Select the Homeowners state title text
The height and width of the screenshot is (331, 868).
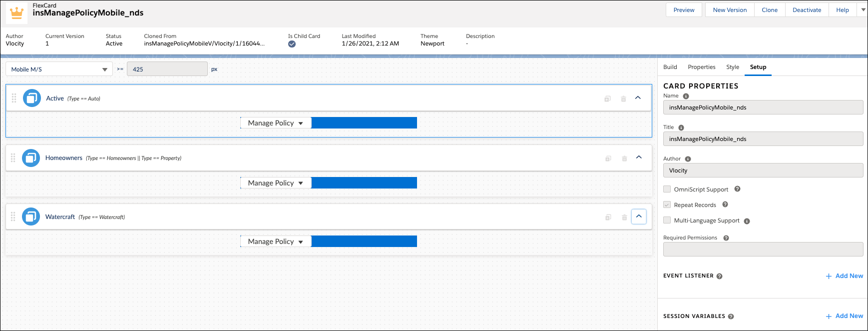pos(64,158)
